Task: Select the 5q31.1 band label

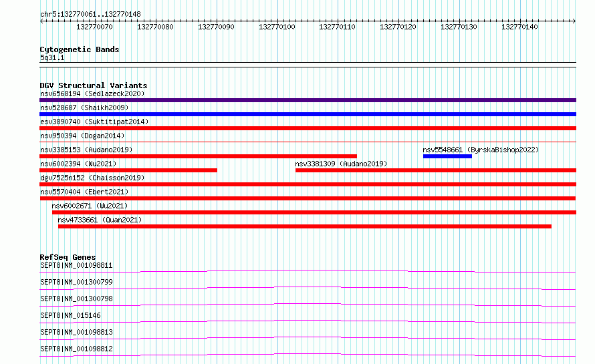Action: tap(52, 57)
